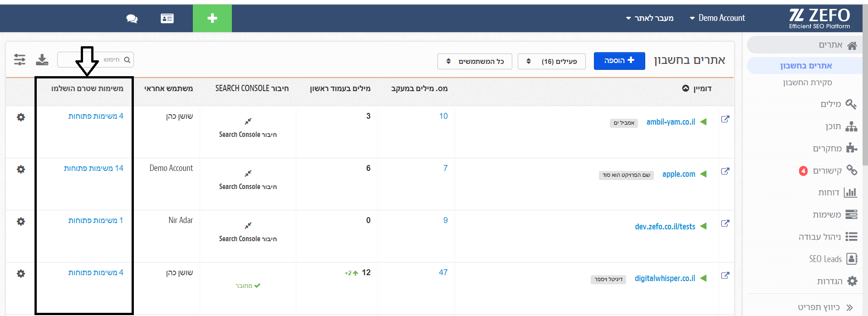The width and height of the screenshot is (868, 316).
Task: Open gear settings for digitalwhisper.co.il row
Action: coord(21,273)
